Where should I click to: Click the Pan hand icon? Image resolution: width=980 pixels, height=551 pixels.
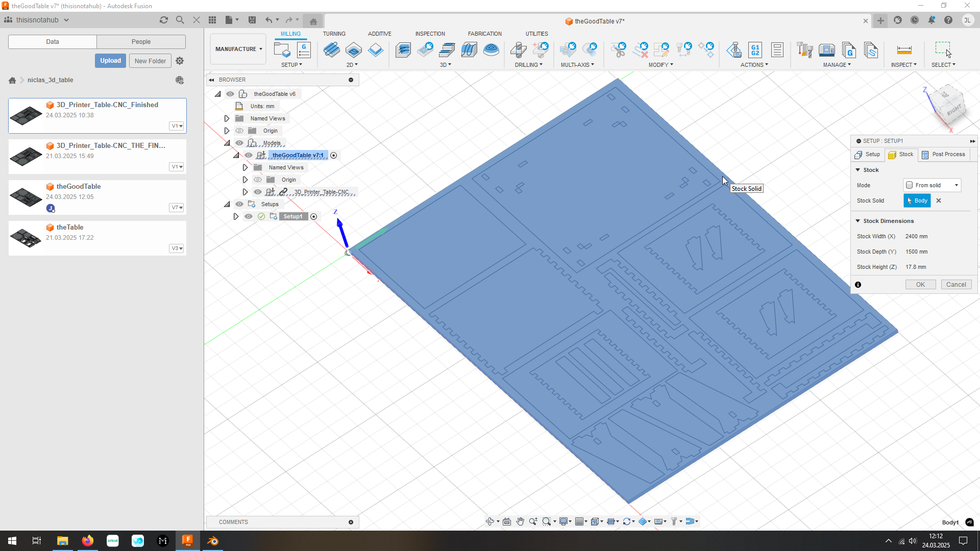pyautogui.click(x=520, y=521)
